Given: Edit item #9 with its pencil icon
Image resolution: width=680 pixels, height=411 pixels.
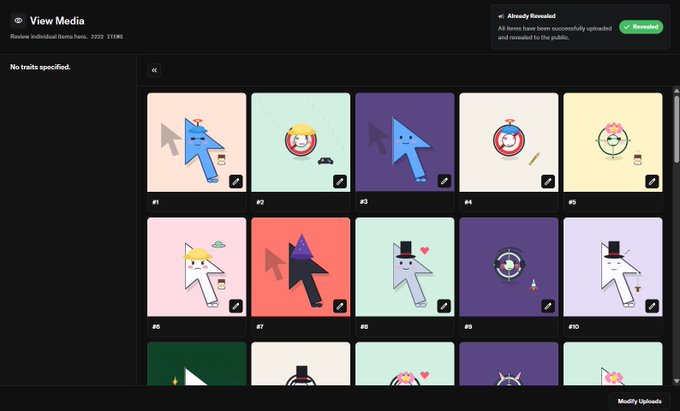Looking at the screenshot, I should [x=548, y=306].
